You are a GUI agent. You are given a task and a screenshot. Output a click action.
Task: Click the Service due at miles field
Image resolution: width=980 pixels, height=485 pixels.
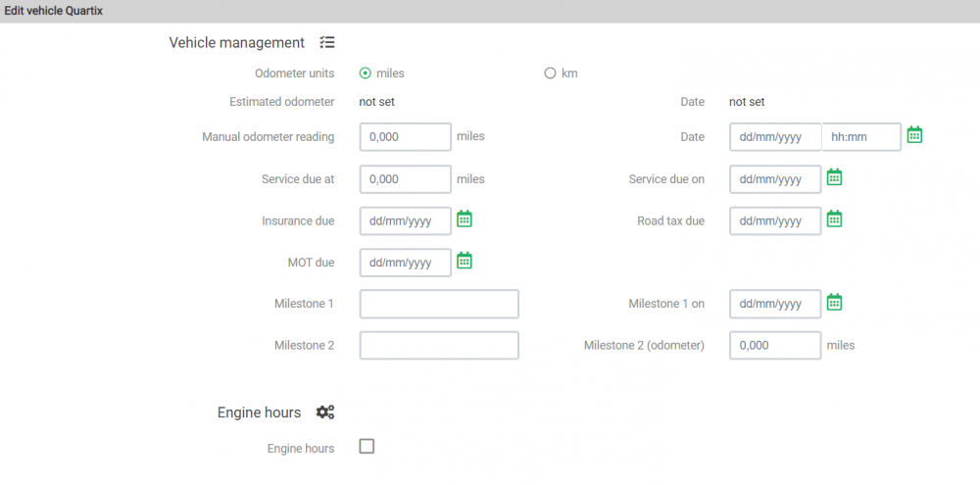(x=406, y=178)
